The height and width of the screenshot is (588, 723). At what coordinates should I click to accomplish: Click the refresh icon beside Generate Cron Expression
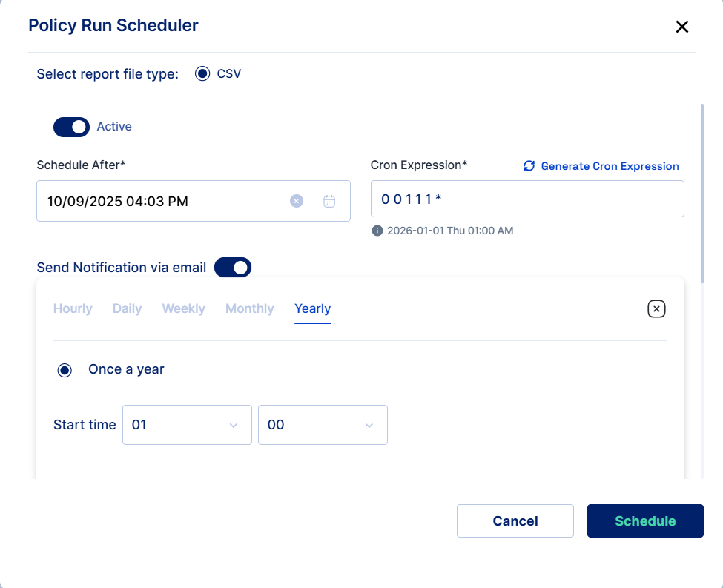(529, 166)
